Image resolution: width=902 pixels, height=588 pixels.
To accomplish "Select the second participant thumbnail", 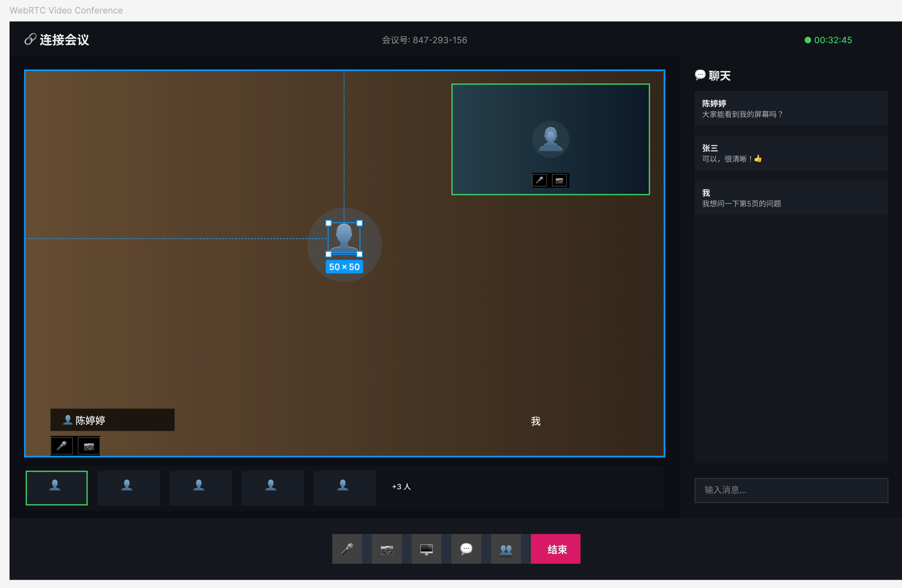I will [128, 487].
